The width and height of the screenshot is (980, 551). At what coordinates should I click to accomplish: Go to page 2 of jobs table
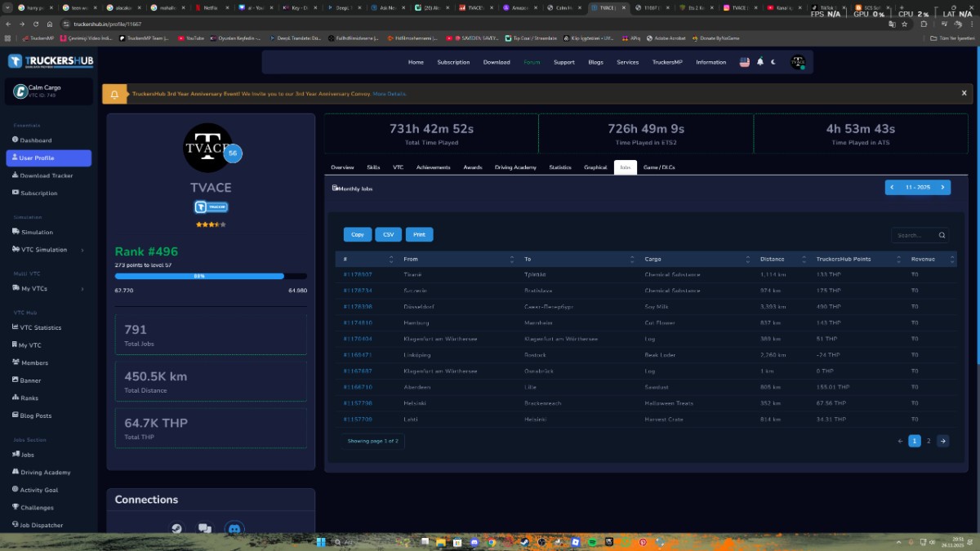(929, 441)
